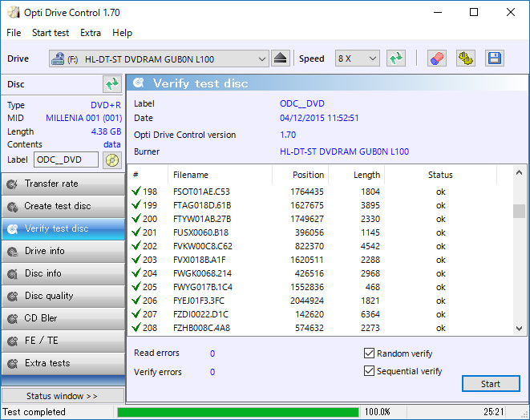Screen dimensions: 530x420
Task: Click the Start button
Action: pyautogui.click(x=491, y=384)
